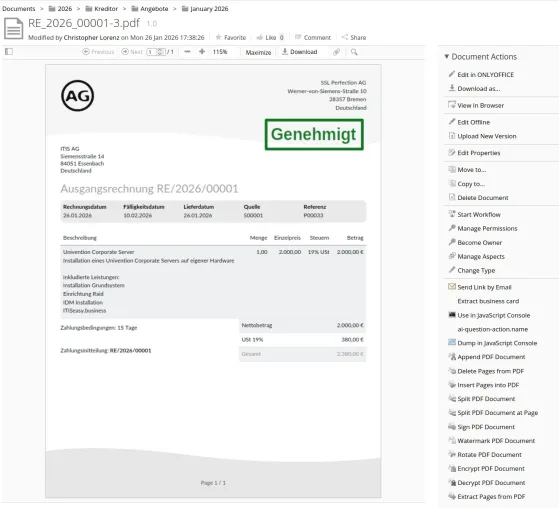Viewport: 559px width, 508px height.
Task: Click Dump in JavaScript Console icon
Action: coord(452,343)
